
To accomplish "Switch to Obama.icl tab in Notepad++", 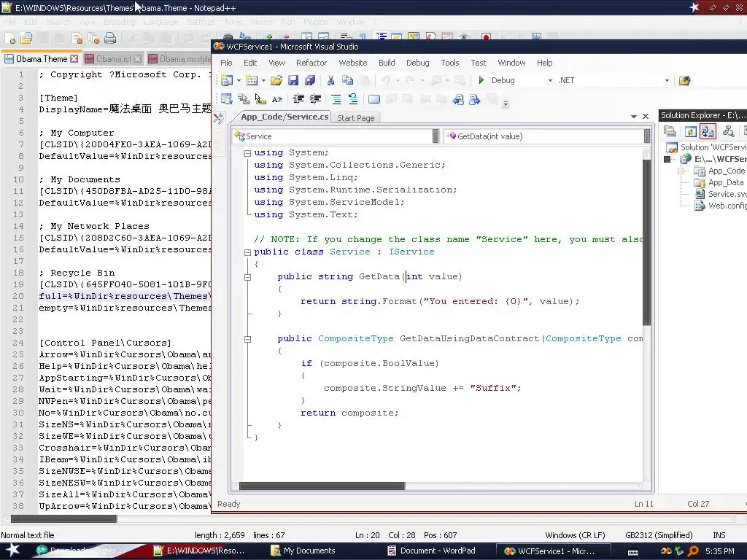I will pyautogui.click(x=113, y=59).
